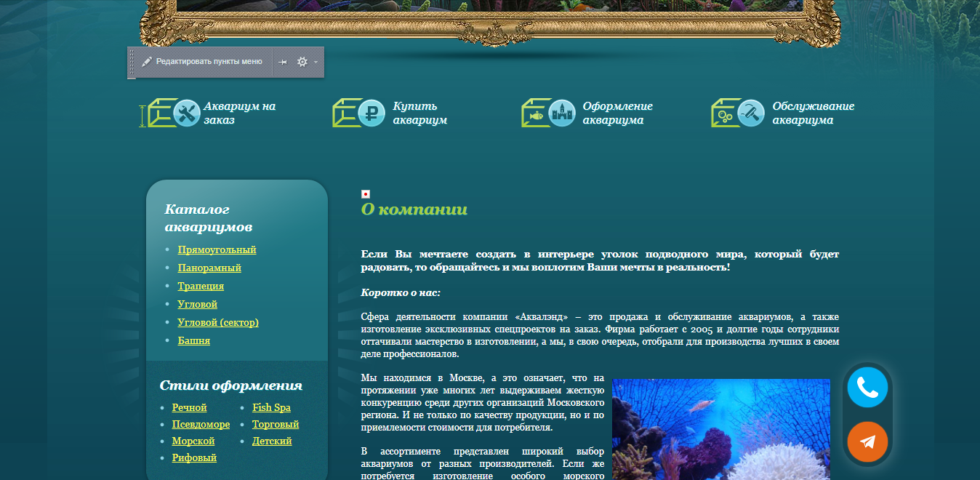
Task: Click the castle icon for Оформление аквариума
Action: pos(562,113)
